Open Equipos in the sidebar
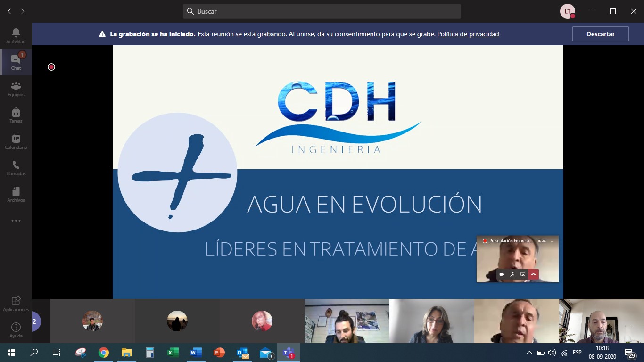644x362 pixels. pyautogui.click(x=16, y=89)
